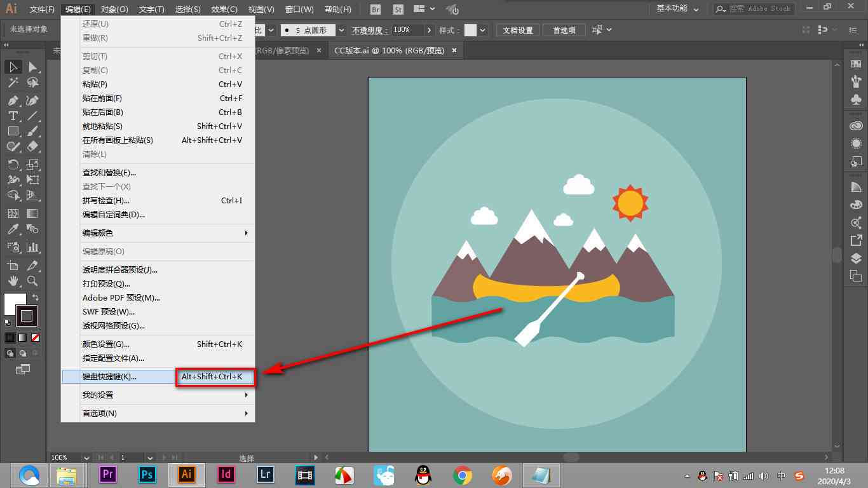Select the Type tool
The image size is (868, 488).
pyautogui.click(x=13, y=116)
